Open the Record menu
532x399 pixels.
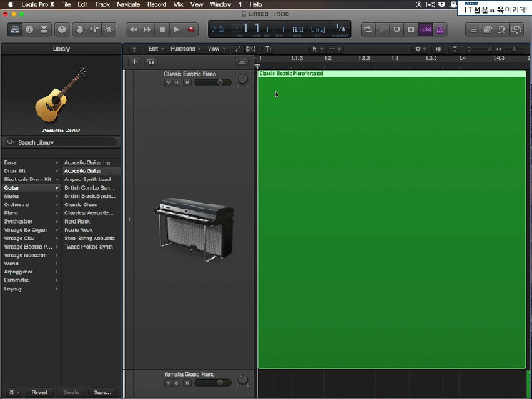pyautogui.click(x=157, y=4)
